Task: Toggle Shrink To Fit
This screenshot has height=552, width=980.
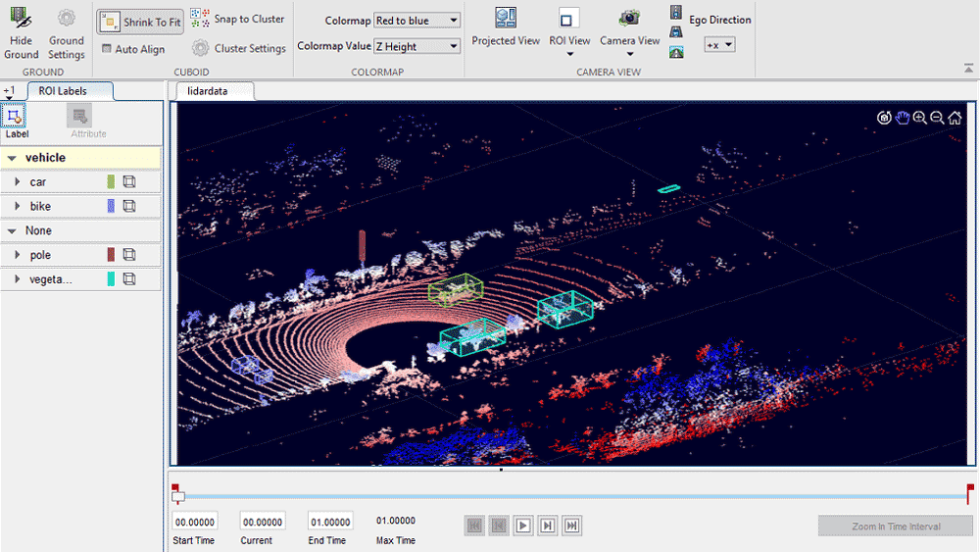Action: point(140,22)
